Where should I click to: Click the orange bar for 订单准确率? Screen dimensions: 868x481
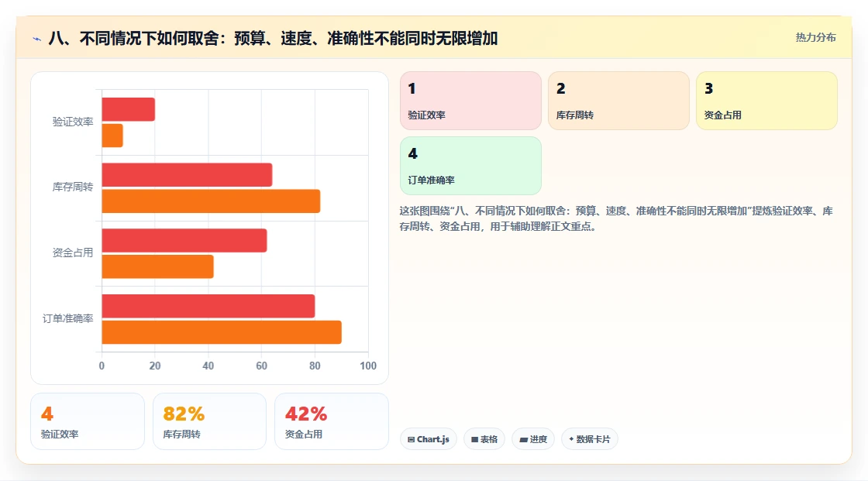[222, 332]
